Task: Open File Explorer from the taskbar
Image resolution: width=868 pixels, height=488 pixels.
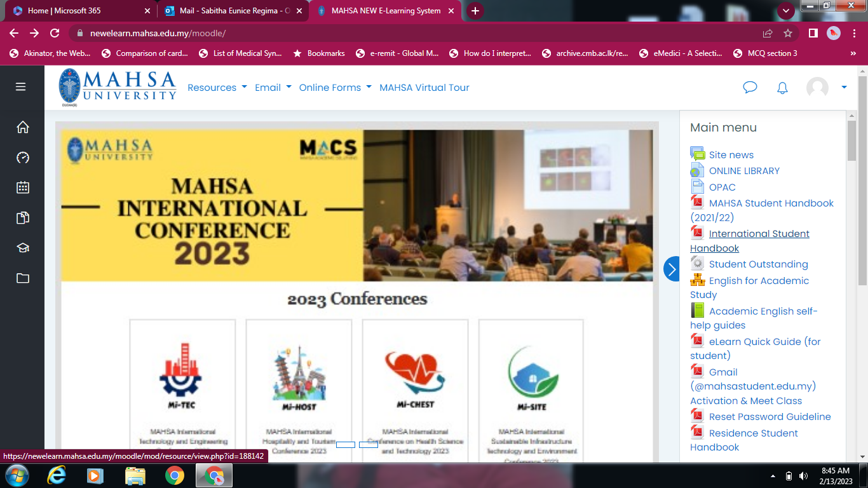Action: point(135,475)
